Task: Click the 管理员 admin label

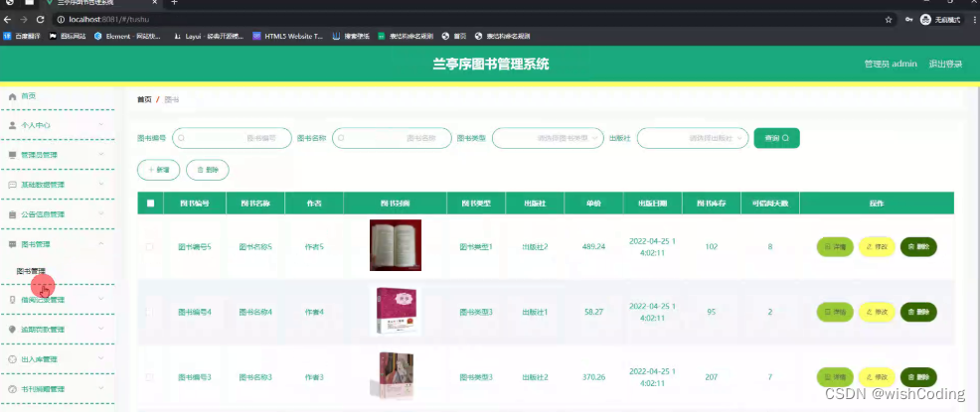Action: click(x=890, y=64)
